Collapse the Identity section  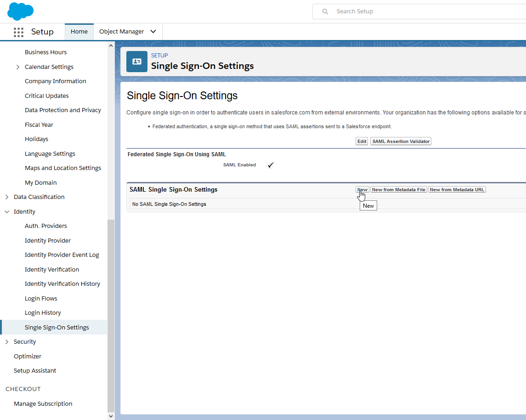point(7,212)
